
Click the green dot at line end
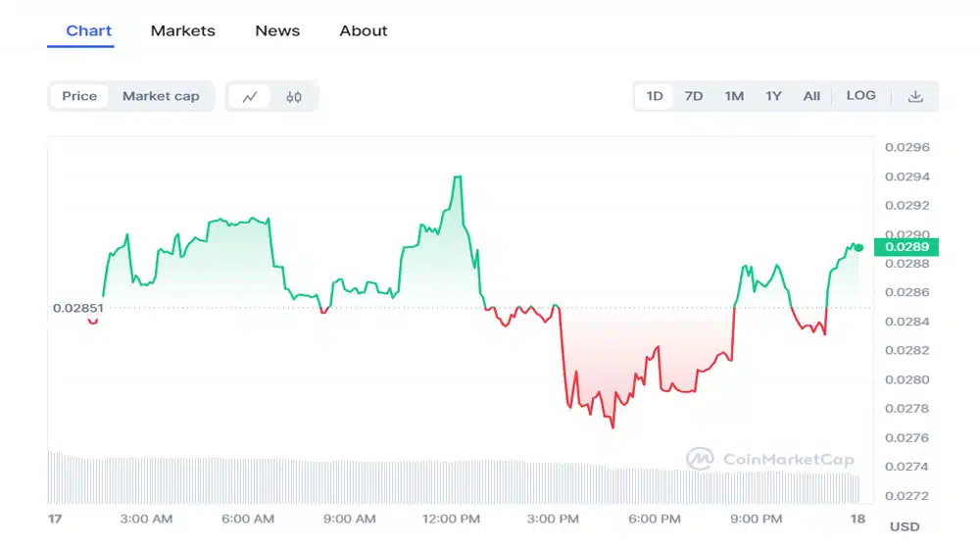(859, 247)
